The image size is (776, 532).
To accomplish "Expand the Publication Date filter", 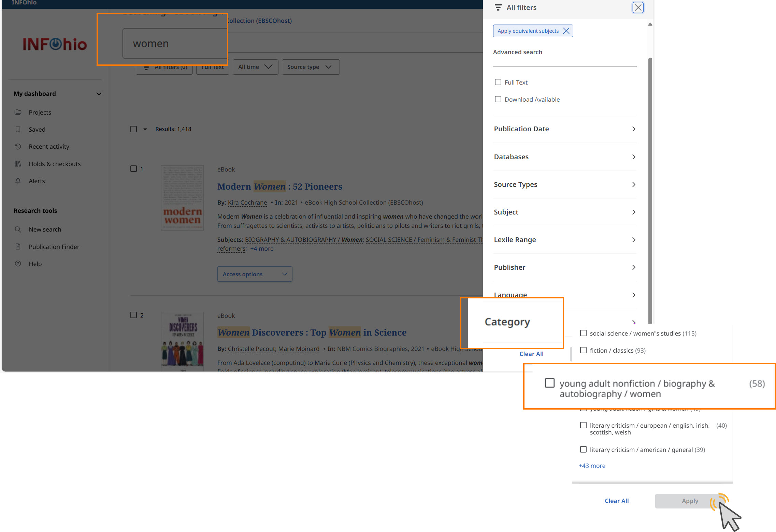I will click(565, 129).
